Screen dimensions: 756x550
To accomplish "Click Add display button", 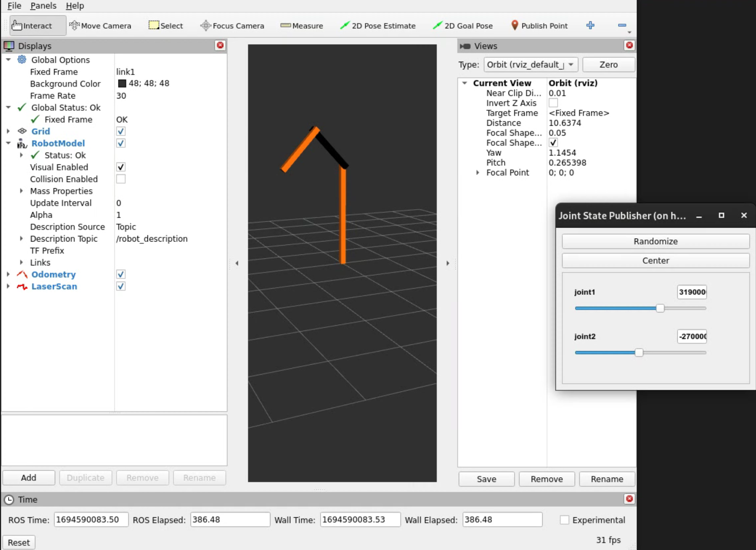I will pyautogui.click(x=29, y=478).
